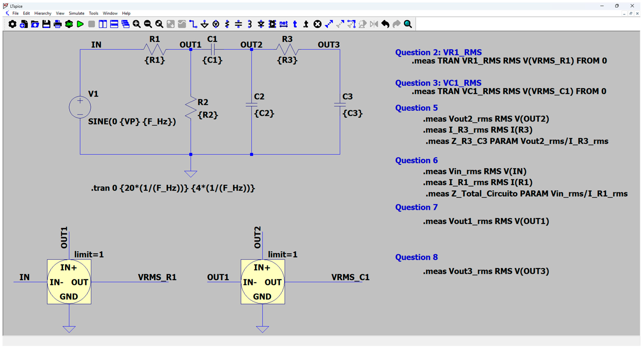Place a diode component

(261, 24)
